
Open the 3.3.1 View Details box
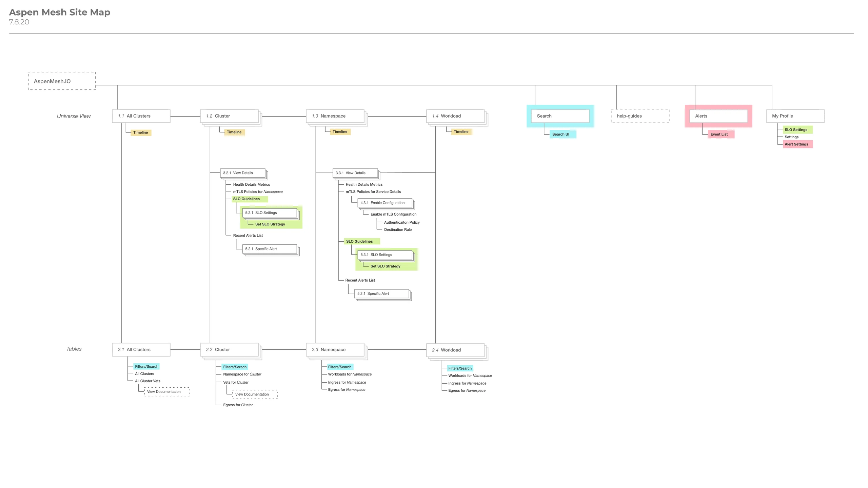pyautogui.click(x=355, y=173)
